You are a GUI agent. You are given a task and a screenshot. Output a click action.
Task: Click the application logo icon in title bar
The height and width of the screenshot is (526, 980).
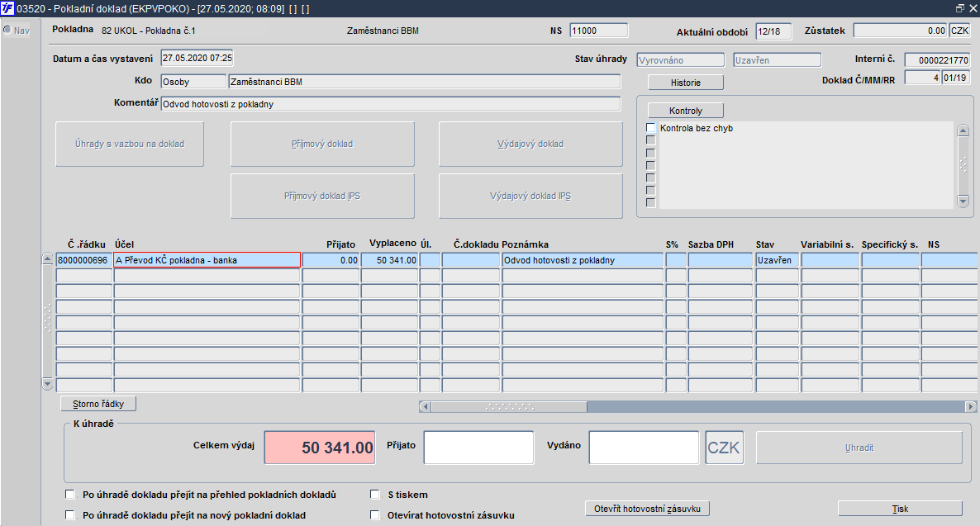pyautogui.click(x=7, y=8)
